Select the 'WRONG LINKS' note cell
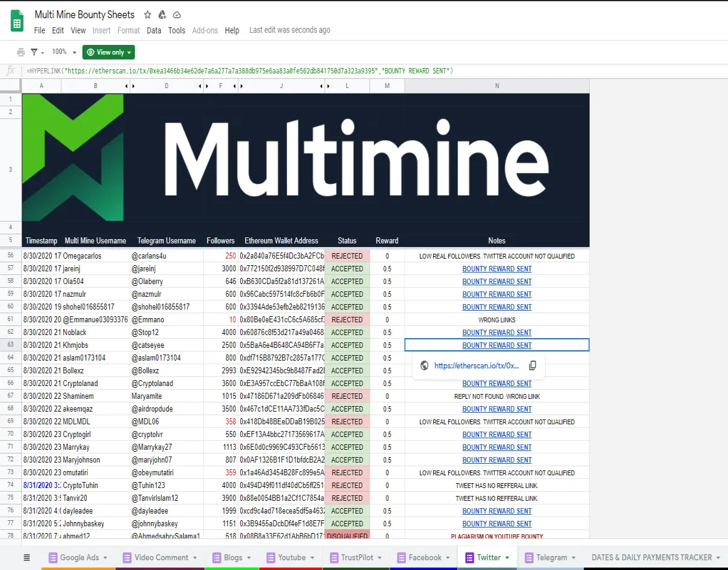This screenshot has width=728, height=570. click(x=497, y=319)
